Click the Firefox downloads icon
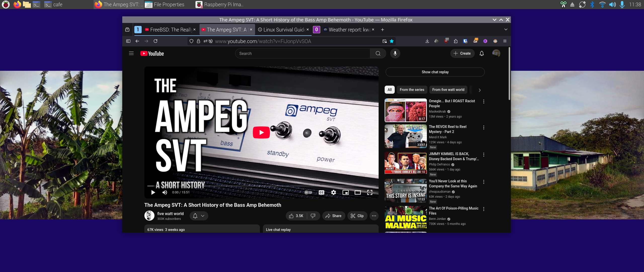The width and height of the screenshot is (644, 272). coord(427,41)
